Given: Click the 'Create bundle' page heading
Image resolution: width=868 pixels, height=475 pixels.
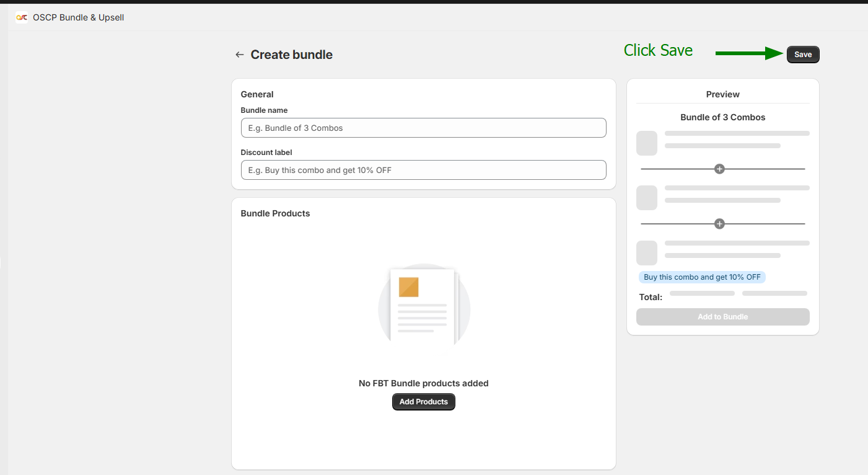Looking at the screenshot, I should click(x=291, y=55).
